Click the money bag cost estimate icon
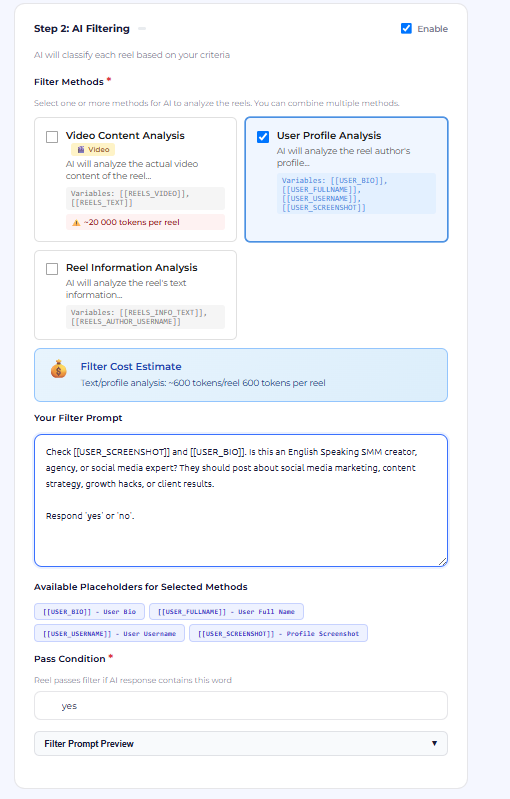Screen dimensions: 510x799 (x=59, y=368)
